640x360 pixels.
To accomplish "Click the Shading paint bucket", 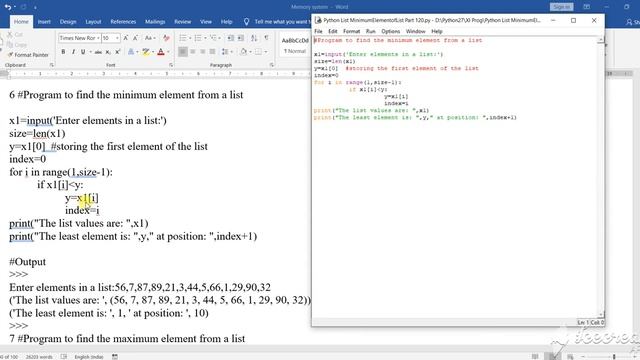I will click(244, 52).
